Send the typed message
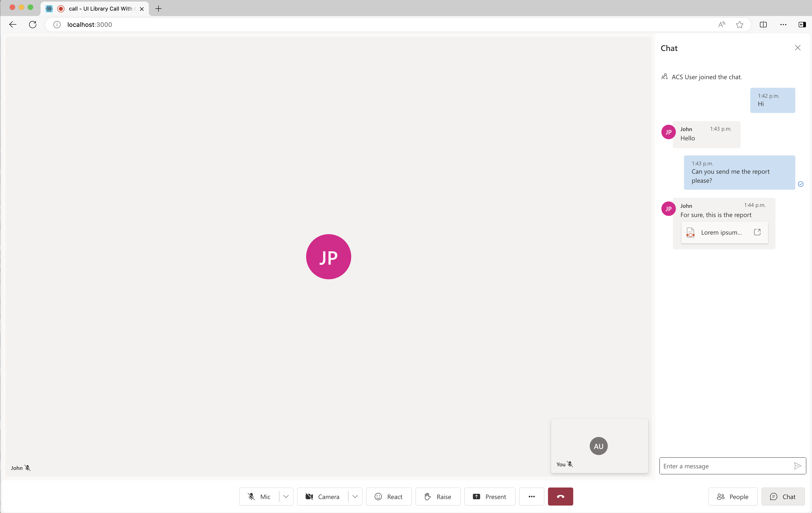Viewport: 812px width, 513px height. pyautogui.click(x=798, y=466)
